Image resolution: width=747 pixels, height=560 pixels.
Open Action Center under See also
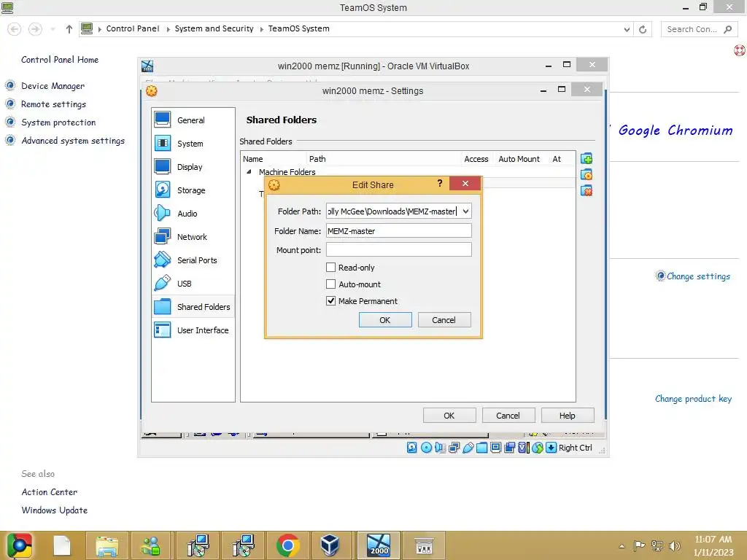coord(49,492)
